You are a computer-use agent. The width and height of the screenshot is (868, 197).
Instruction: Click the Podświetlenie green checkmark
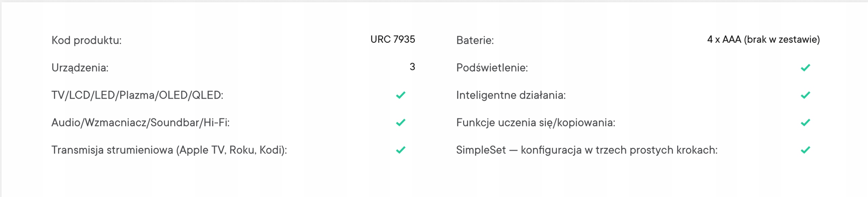pyautogui.click(x=806, y=68)
